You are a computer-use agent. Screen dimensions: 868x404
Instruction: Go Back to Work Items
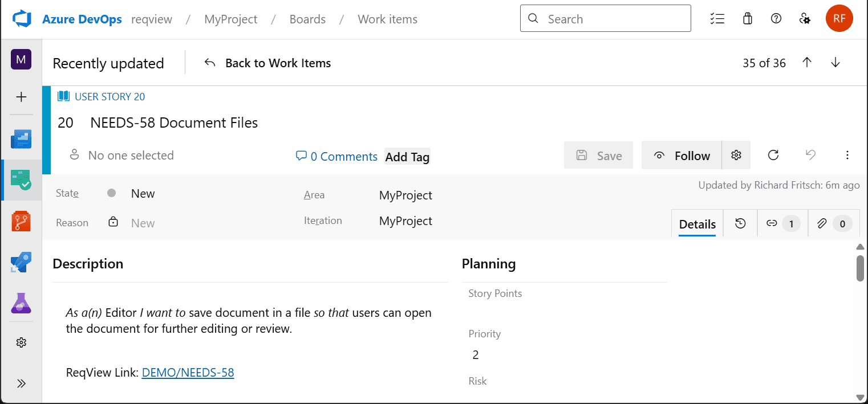[x=266, y=63]
